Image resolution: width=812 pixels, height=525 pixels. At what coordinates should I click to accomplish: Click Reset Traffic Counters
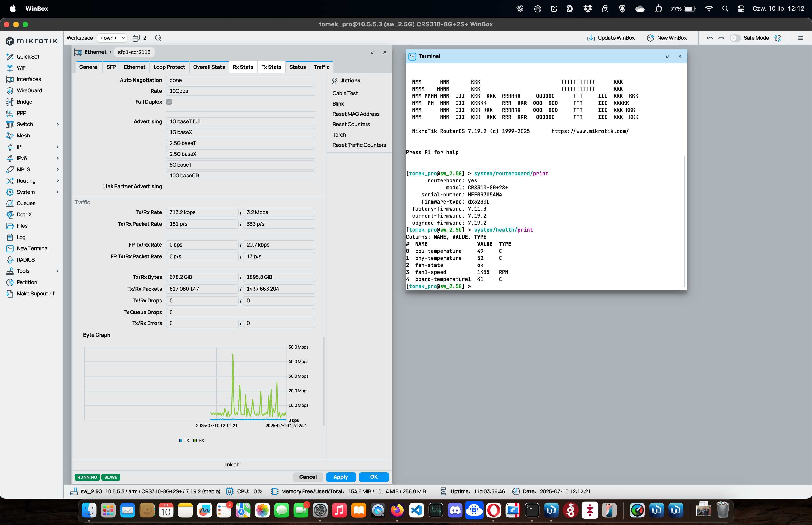point(359,145)
